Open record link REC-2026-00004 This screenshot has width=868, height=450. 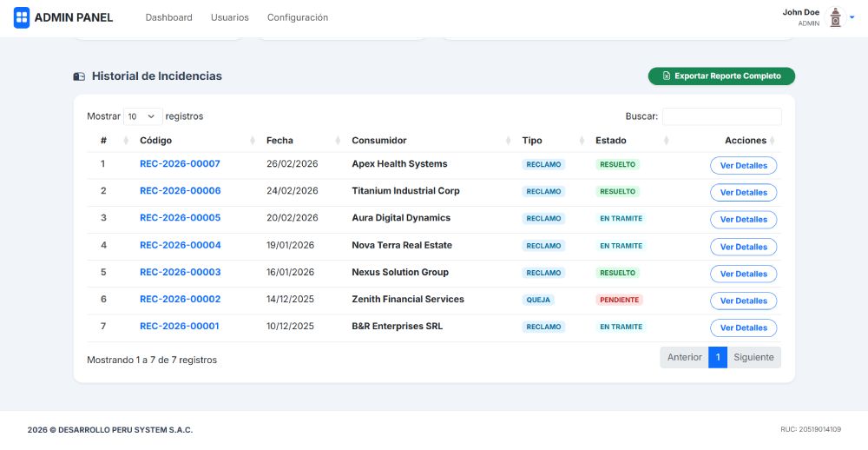(180, 246)
